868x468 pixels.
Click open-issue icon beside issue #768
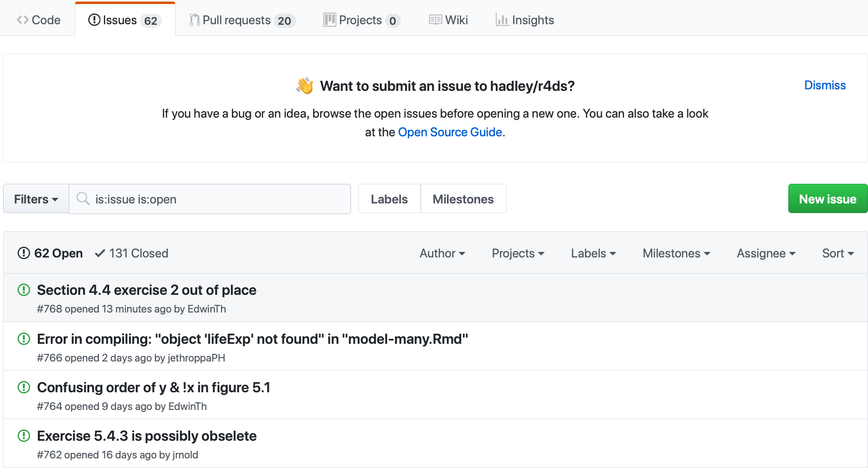[x=24, y=290]
